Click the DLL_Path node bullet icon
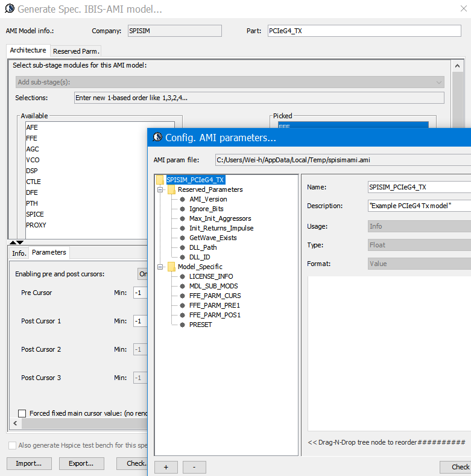The height and width of the screenshot is (476, 471). [x=183, y=247]
